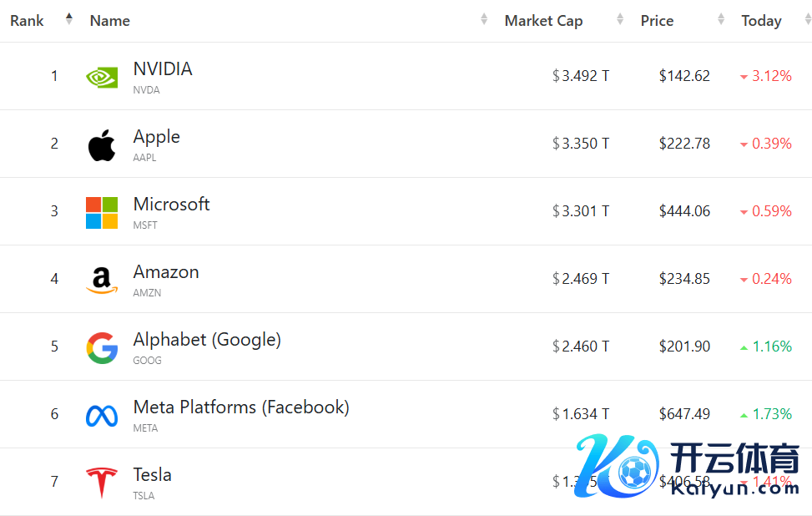Image resolution: width=812 pixels, height=516 pixels.
Task: Sort by Market Cap sort arrows
Action: click(620, 19)
